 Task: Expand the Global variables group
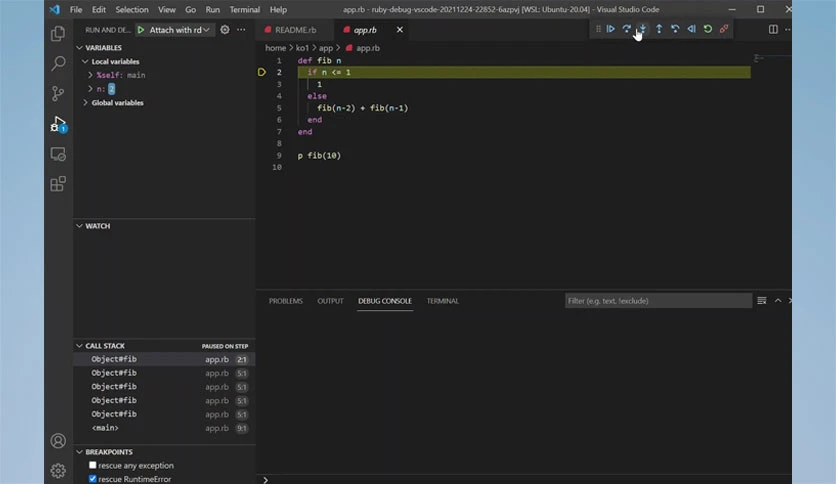point(85,102)
